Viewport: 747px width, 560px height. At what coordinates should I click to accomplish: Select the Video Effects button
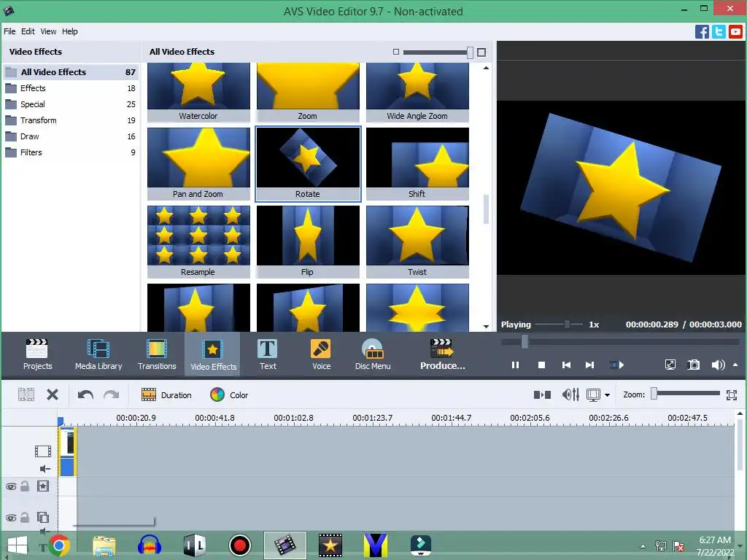click(213, 354)
